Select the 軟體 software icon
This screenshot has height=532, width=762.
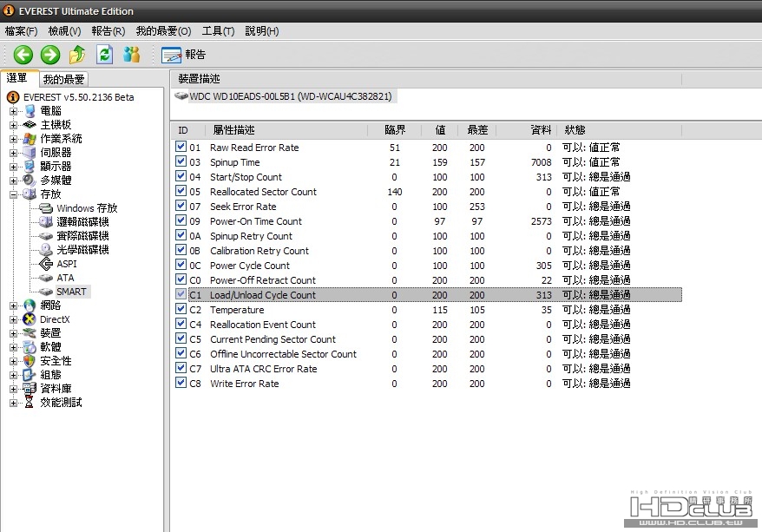[x=30, y=347]
